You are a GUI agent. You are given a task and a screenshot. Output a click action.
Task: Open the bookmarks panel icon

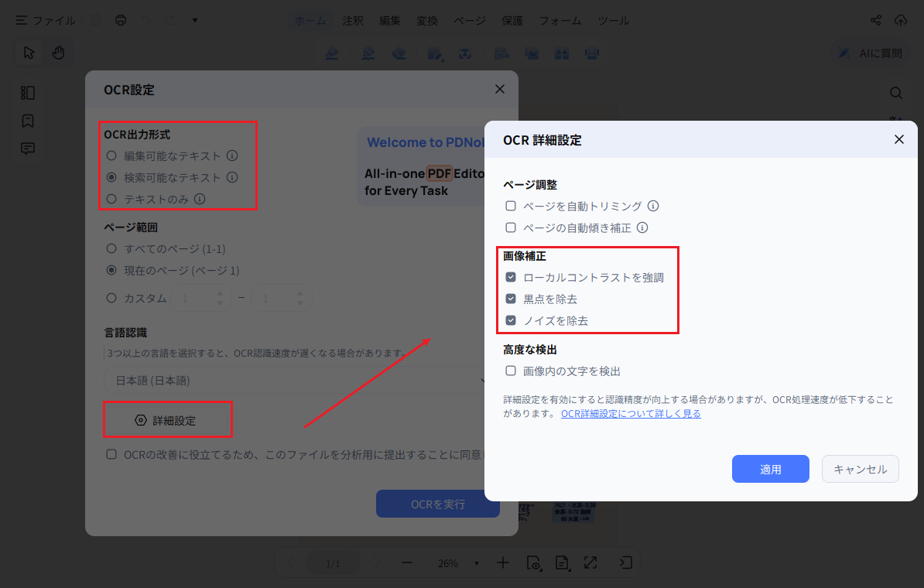28,121
